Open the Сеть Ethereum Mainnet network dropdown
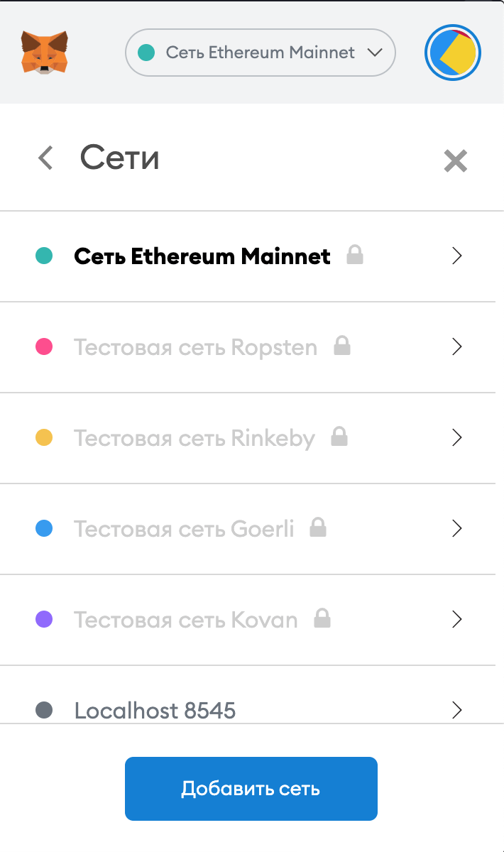Viewport: 504px width, 852px height. 260,52
